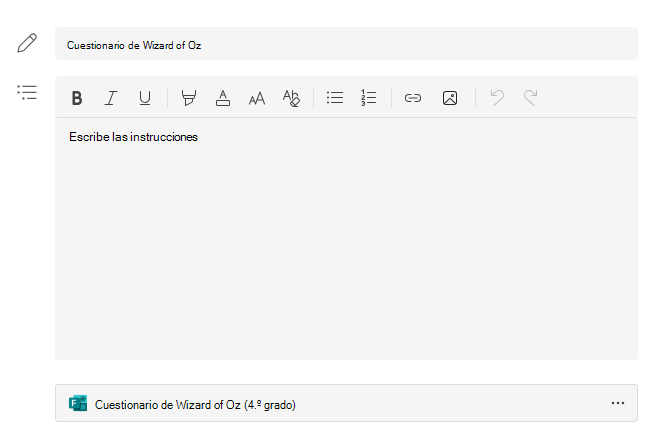Insert a bulleted list
Viewport: 654px width, 433px height.
[335, 98]
